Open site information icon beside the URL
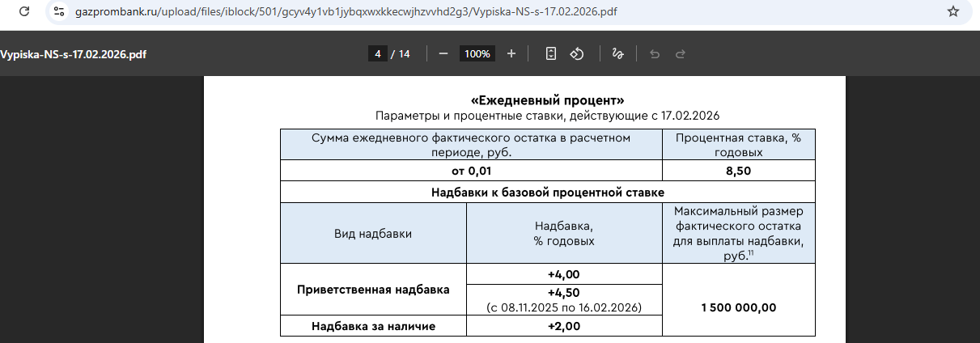Viewport: 980px width, 343px height. pyautogui.click(x=59, y=12)
